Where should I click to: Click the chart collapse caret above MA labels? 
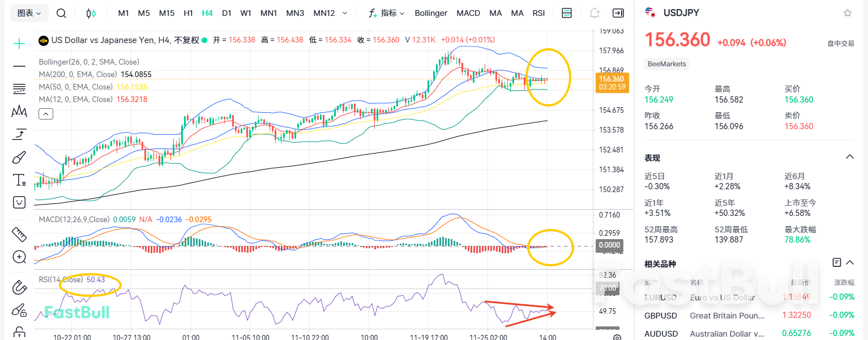45,113
